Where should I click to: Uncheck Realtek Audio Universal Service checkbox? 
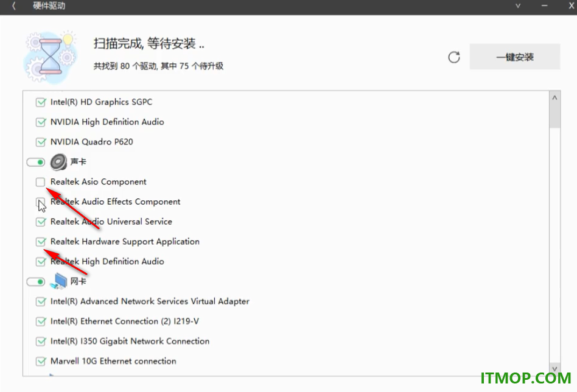(x=41, y=222)
